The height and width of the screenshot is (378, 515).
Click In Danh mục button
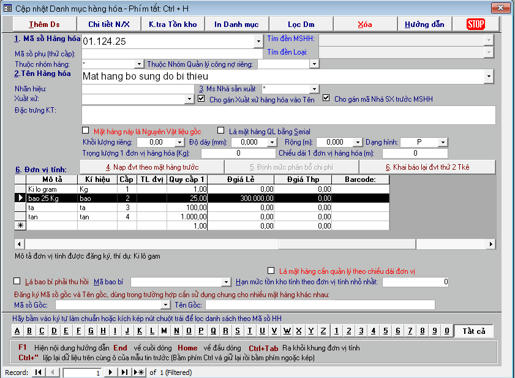coord(236,24)
